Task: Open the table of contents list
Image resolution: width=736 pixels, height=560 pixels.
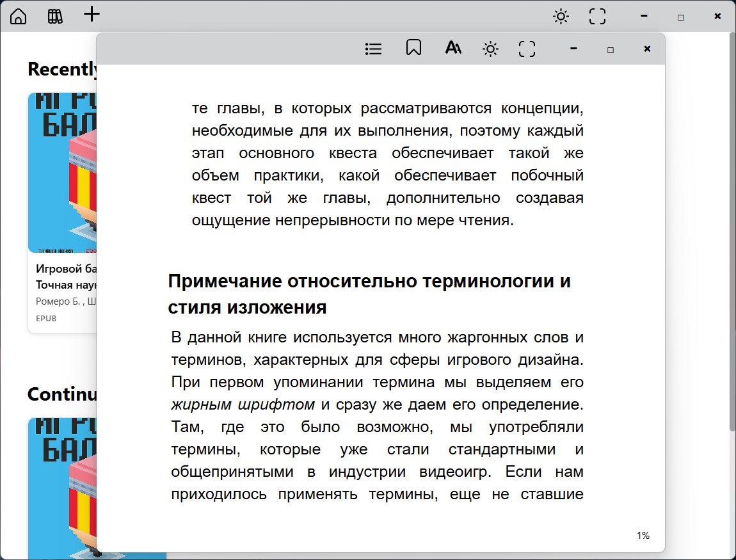Action: point(373,49)
